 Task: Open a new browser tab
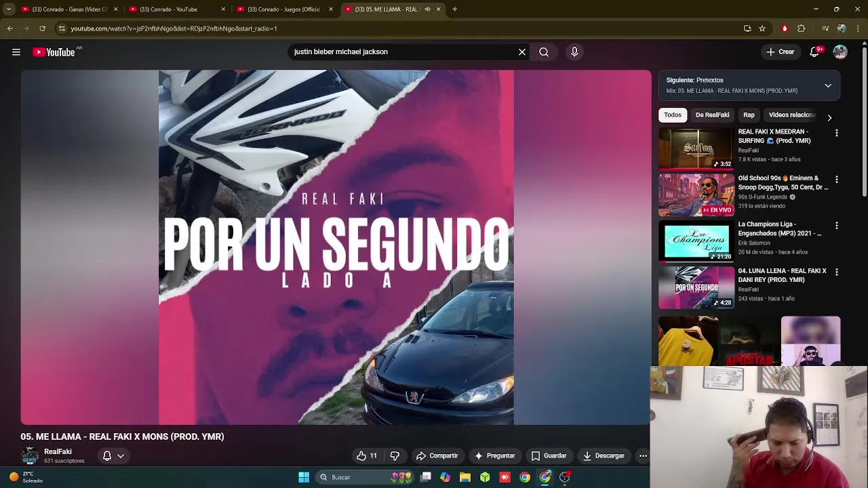point(454,9)
